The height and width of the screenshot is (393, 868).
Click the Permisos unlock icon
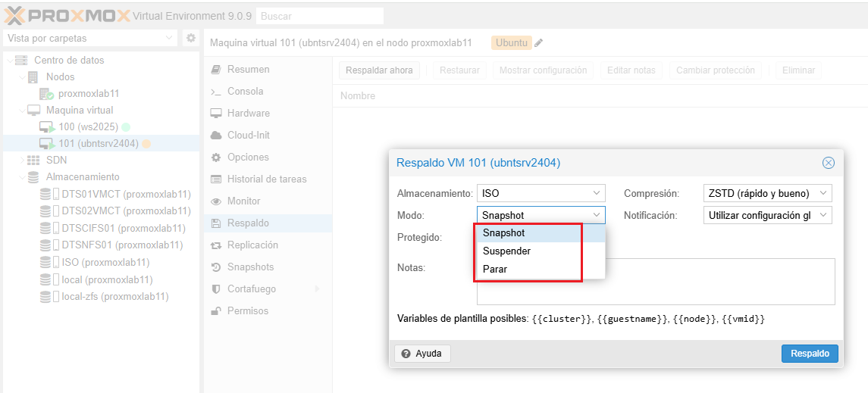pyautogui.click(x=216, y=311)
